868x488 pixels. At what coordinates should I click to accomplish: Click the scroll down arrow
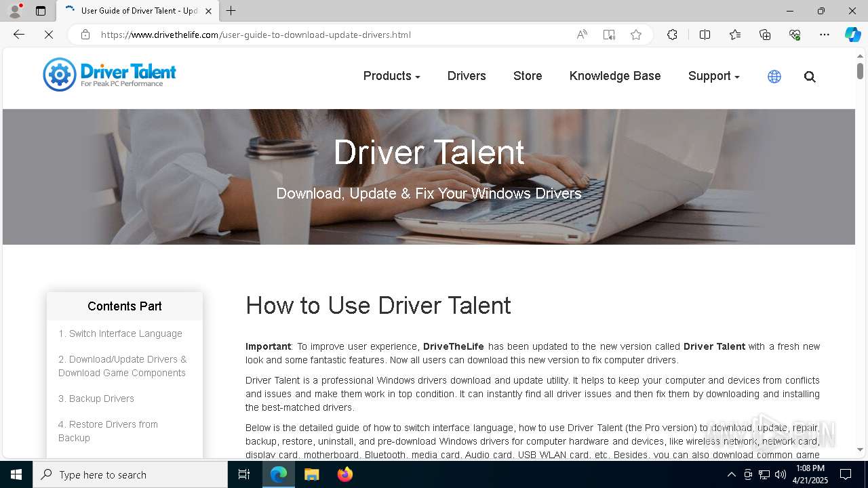click(860, 449)
